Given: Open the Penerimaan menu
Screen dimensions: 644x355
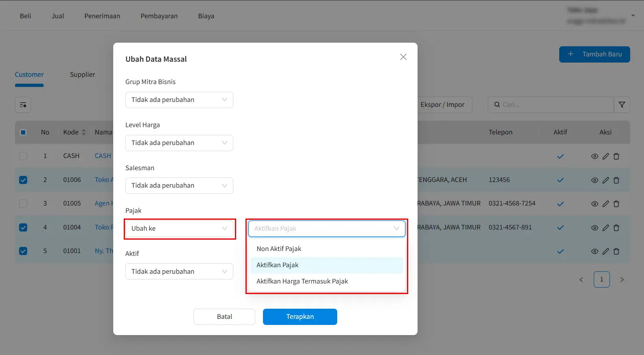Looking at the screenshot, I should click(x=102, y=16).
